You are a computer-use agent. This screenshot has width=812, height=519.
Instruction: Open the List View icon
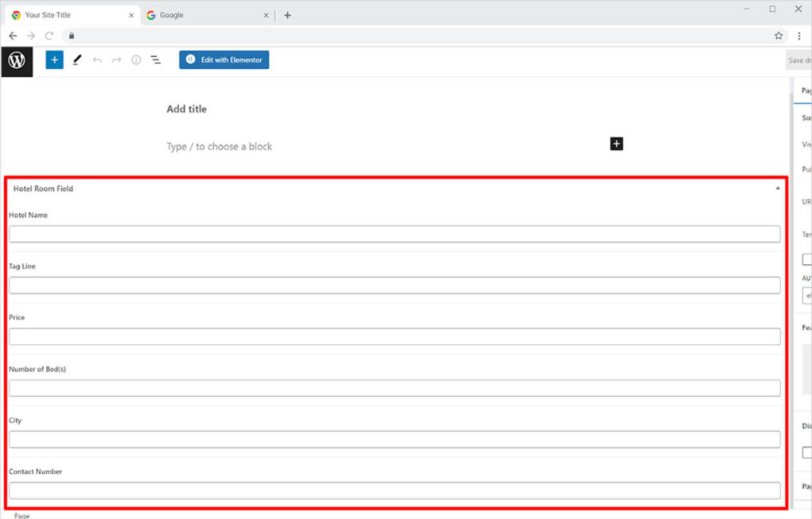[155, 60]
